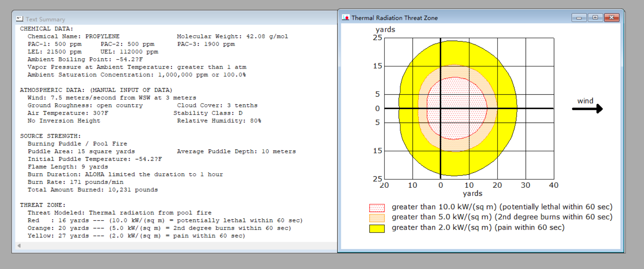Click the 'Initial Puddle Temperature' line
The height and width of the screenshot is (269, 644).
pyautogui.click(x=95, y=159)
